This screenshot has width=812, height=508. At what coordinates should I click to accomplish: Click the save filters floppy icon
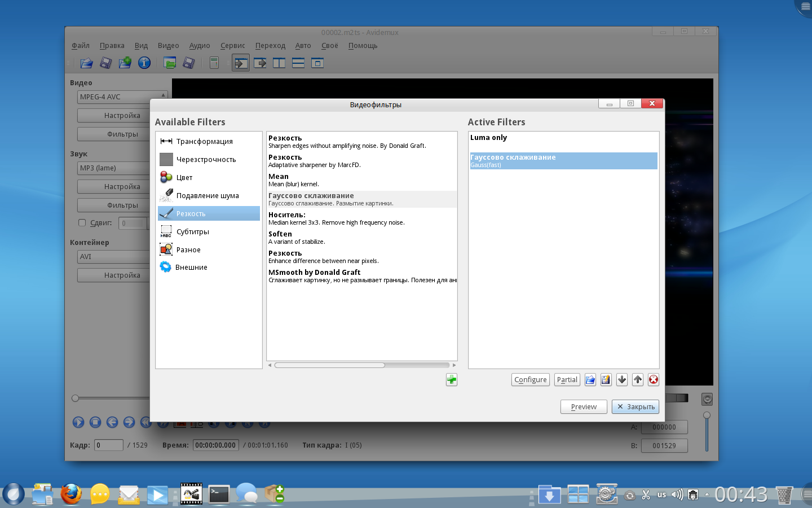606,380
